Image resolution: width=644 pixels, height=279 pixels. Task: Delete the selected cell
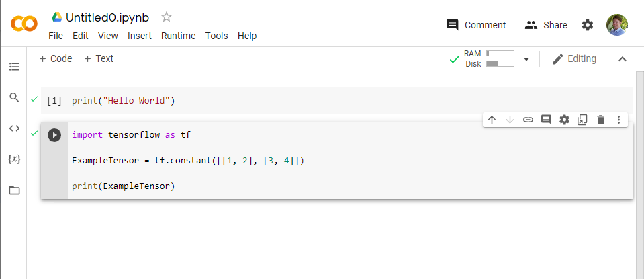[600, 120]
